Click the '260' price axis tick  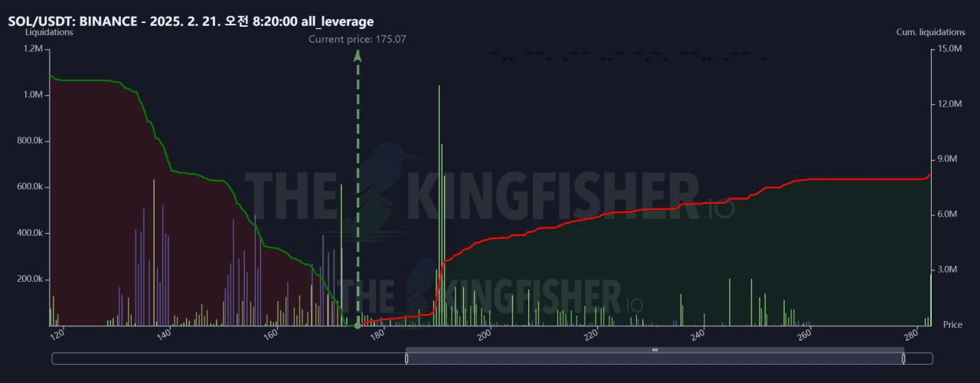(x=805, y=335)
